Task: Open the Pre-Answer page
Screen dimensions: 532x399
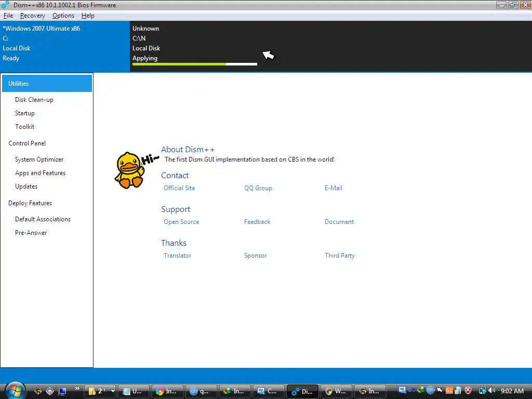Action: pyautogui.click(x=31, y=233)
